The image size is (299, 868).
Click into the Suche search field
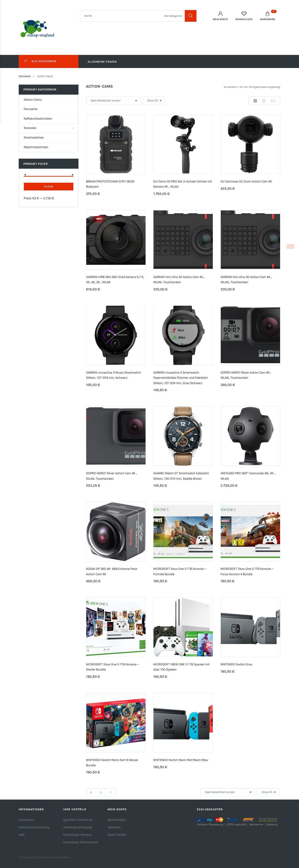(121, 16)
